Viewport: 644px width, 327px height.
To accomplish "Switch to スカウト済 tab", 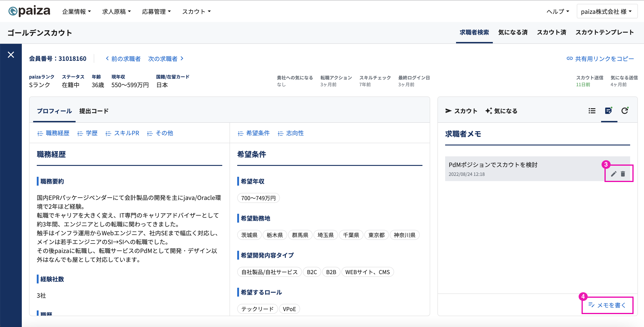I will click(x=552, y=32).
